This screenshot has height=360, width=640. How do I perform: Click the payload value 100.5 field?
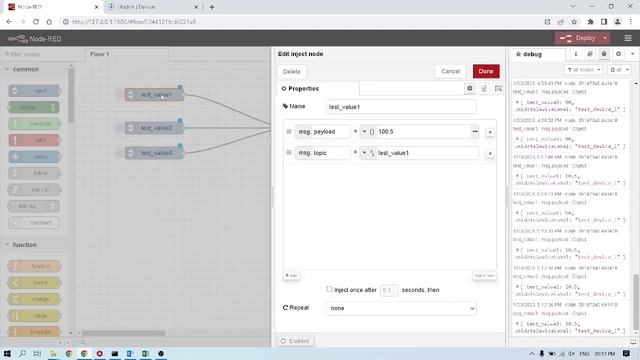tap(423, 132)
